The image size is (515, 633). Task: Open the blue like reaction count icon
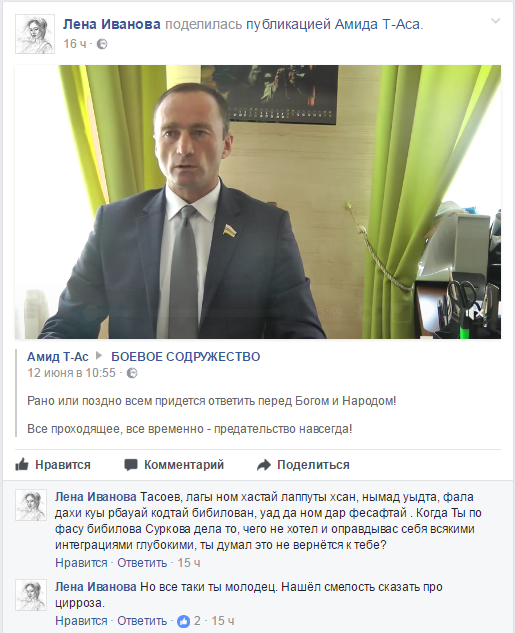tap(184, 621)
